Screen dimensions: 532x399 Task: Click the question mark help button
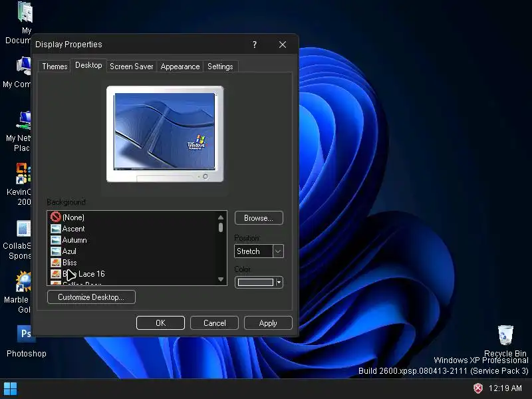click(x=255, y=45)
